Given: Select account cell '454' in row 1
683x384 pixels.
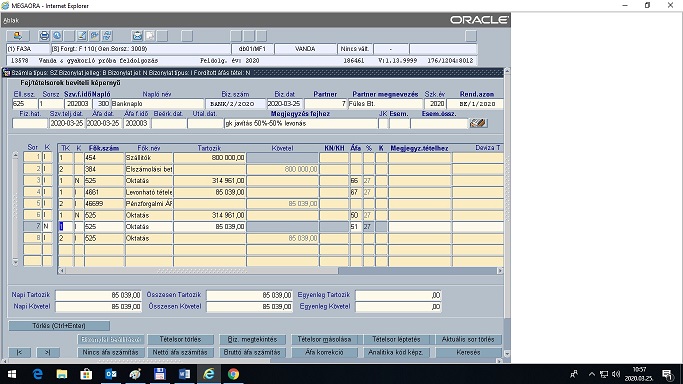Looking at the screenshot, I should click(105, 158).
